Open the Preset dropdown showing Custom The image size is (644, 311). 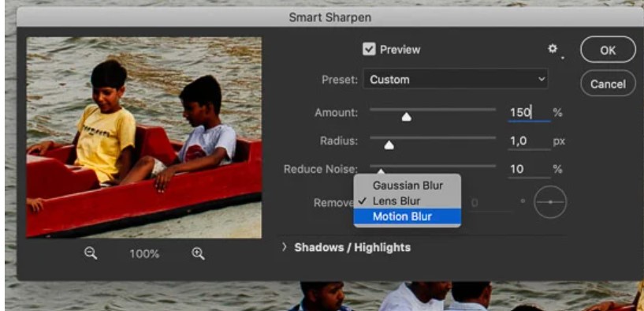tap(455, 80)
